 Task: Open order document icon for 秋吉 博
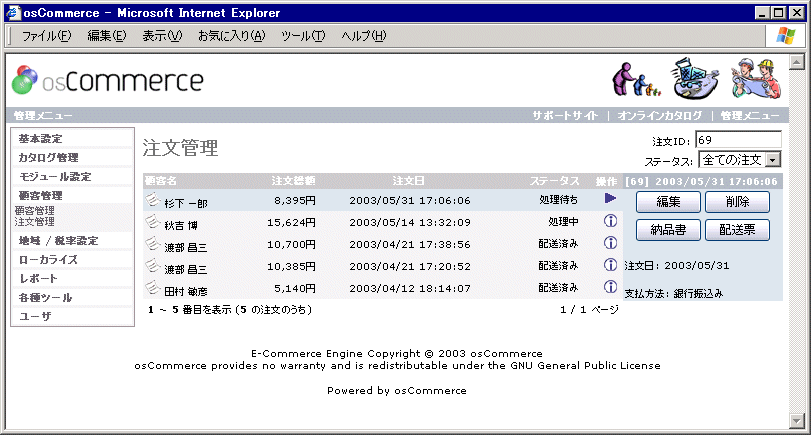(x=152, y=221)
